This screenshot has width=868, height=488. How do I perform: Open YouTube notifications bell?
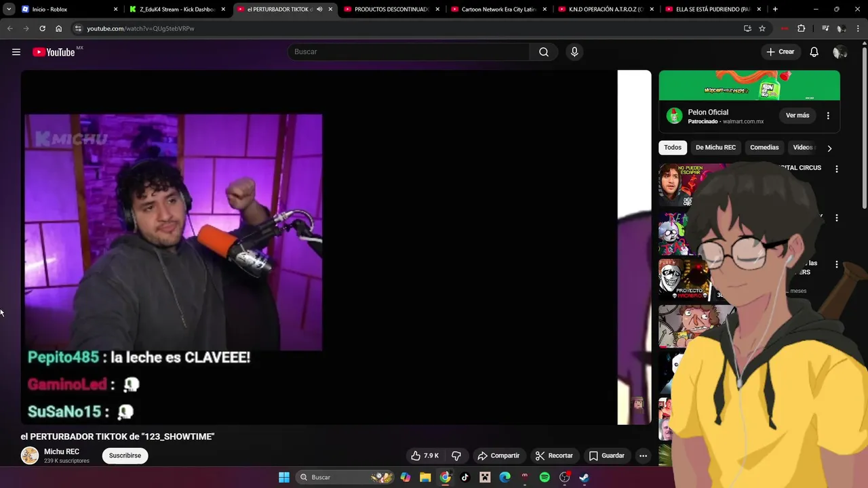(814, 52)
